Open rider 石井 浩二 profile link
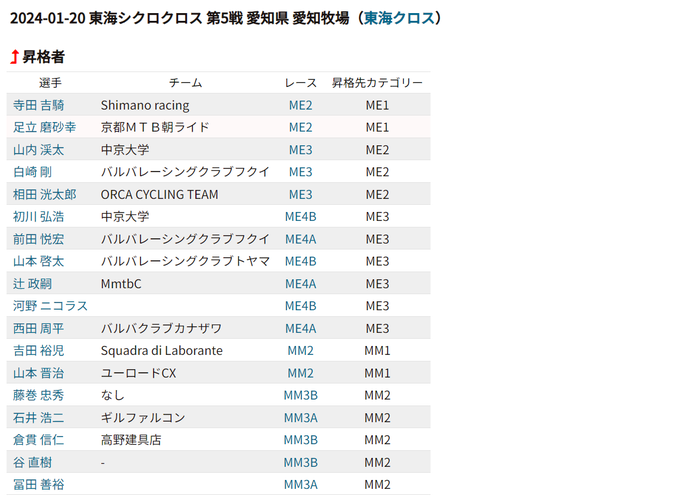The width and height of the screenshot is (686, 499). point(38,418)
